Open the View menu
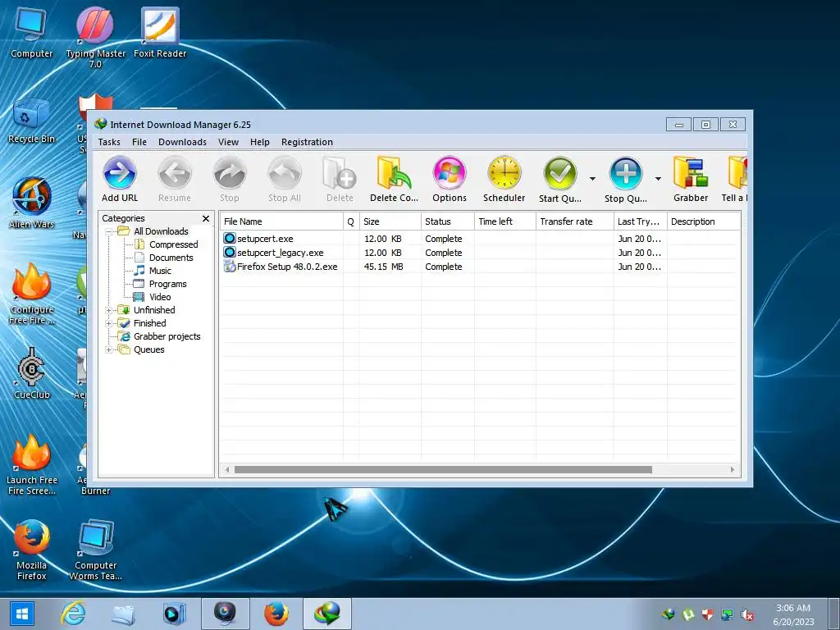This screenshot has width=840, height=630. (x=228, y=142)
